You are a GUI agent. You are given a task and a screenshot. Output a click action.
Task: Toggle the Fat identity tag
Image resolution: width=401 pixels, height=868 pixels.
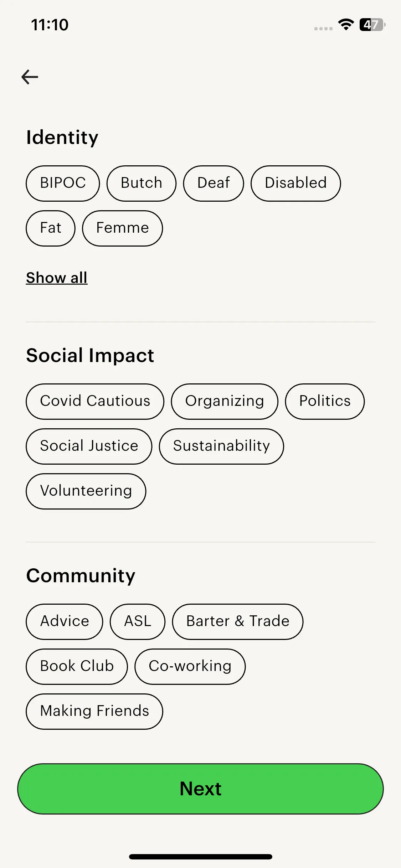[51, 228]
